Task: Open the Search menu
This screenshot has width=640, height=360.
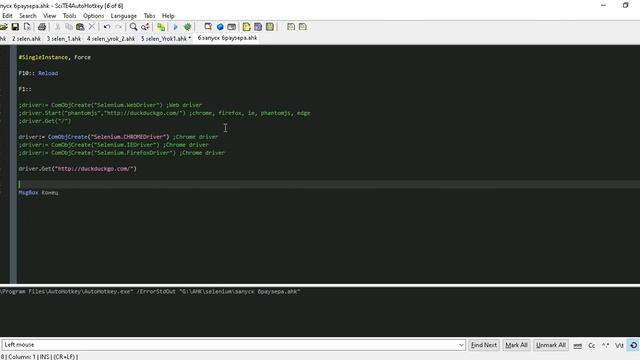Action: pyautogui.click(x=28, y=16)
